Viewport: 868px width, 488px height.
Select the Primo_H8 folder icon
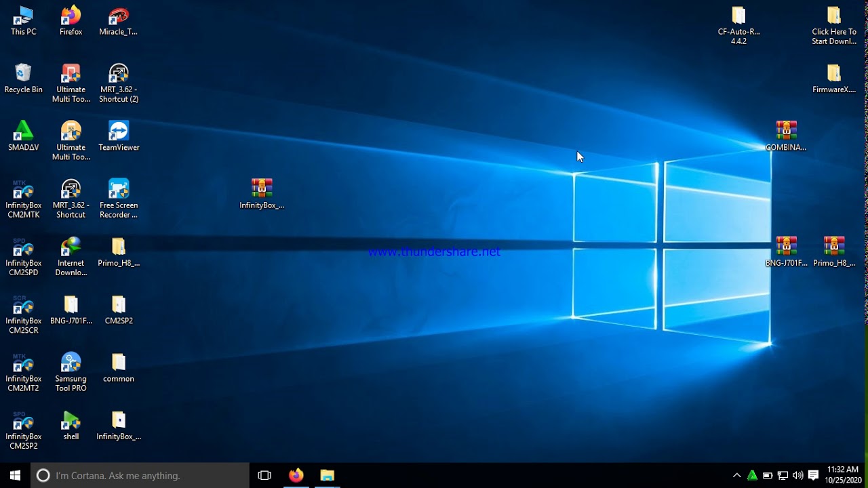[119, 252]
